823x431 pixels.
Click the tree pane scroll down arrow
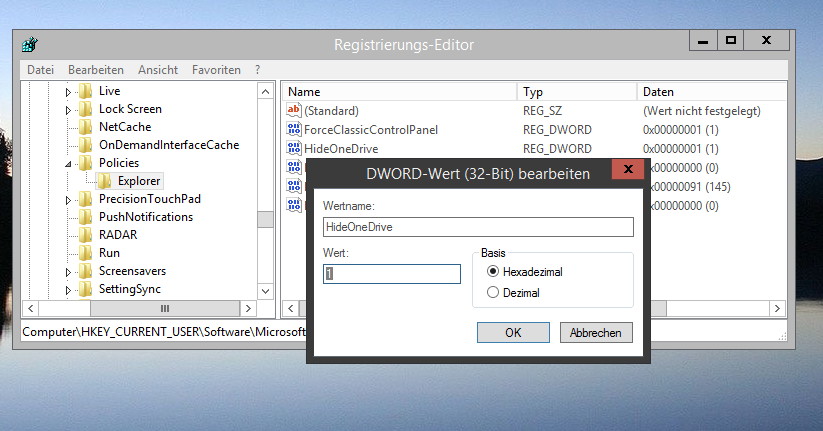click(x=266, y=291)
